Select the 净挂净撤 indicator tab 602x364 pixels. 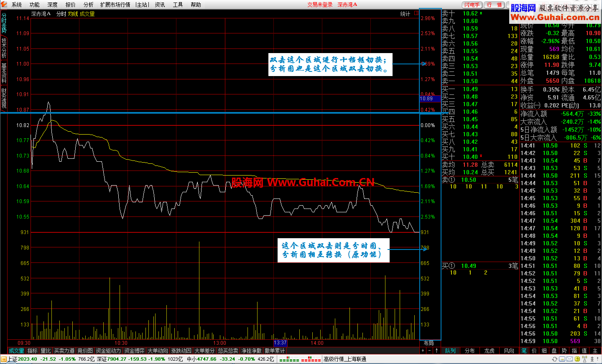[x=251, y=351]
